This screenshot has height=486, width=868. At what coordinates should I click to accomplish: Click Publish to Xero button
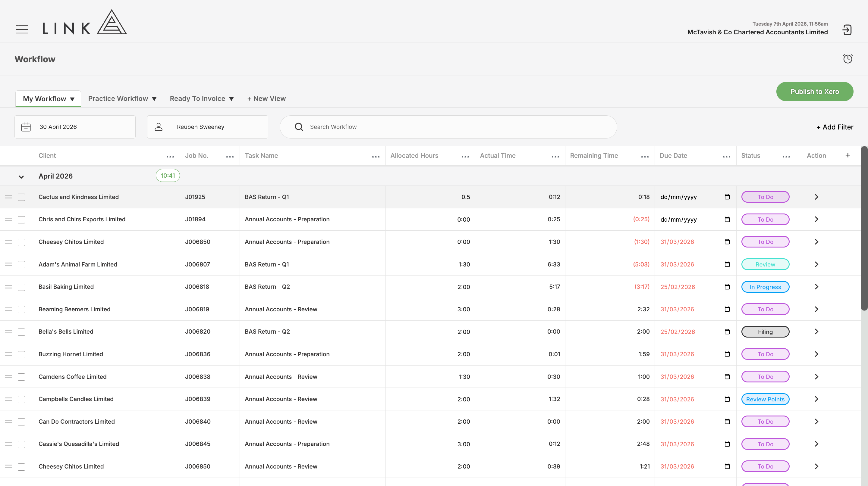(815, 92)
